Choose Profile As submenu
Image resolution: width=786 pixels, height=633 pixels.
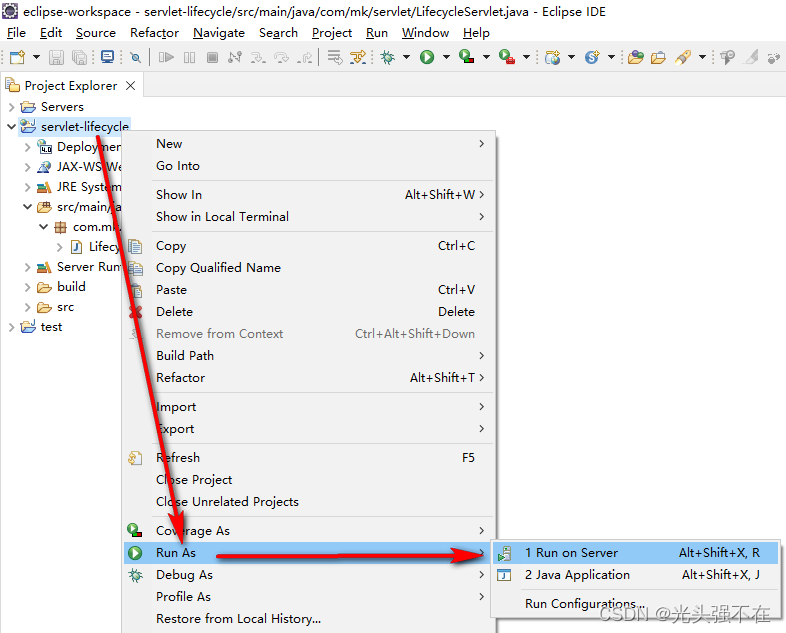pos(308,597)
